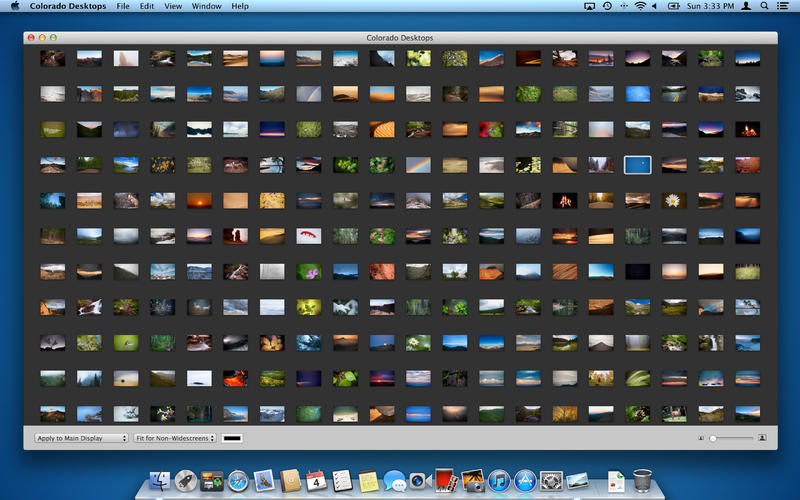The image size is (800, 500).
Task: Open the Wi-Fi status menu
Action: pos(639,6)
